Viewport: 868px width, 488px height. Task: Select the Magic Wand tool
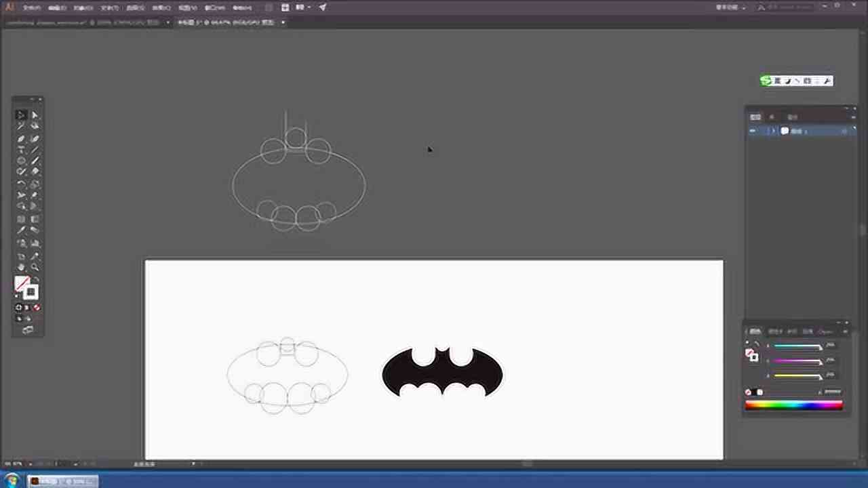point(21,126)
